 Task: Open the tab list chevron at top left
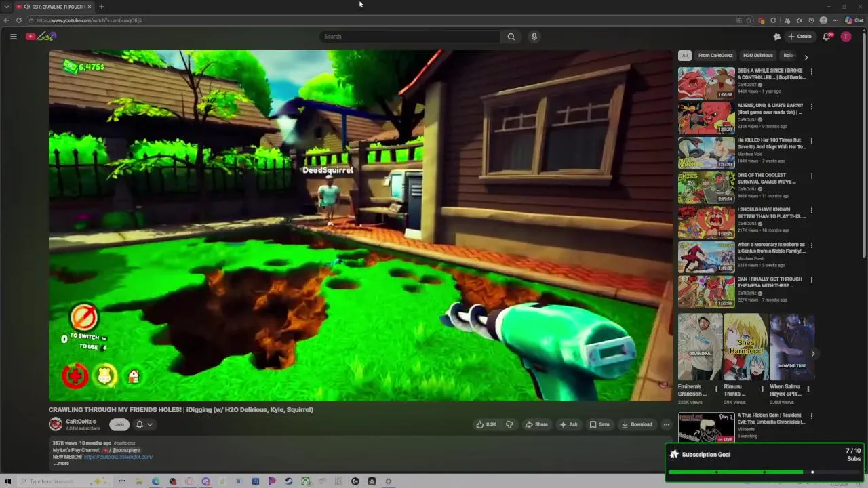[x=7, y=7]
